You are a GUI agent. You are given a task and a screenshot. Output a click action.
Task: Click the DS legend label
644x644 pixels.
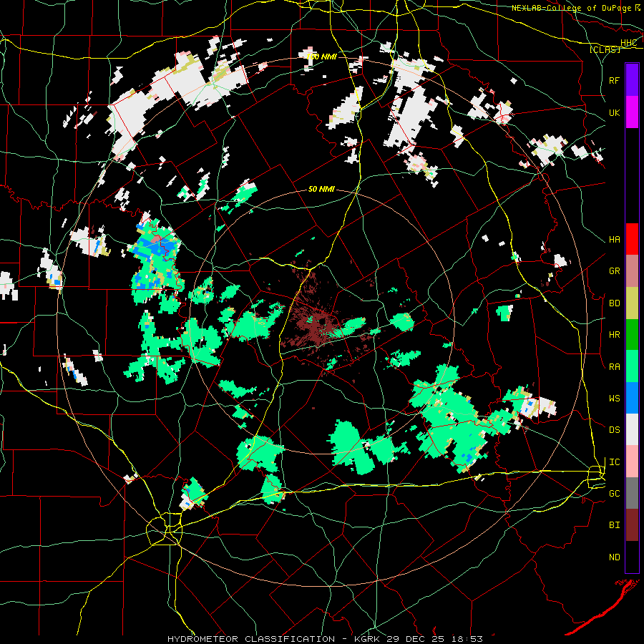[615, 430]
